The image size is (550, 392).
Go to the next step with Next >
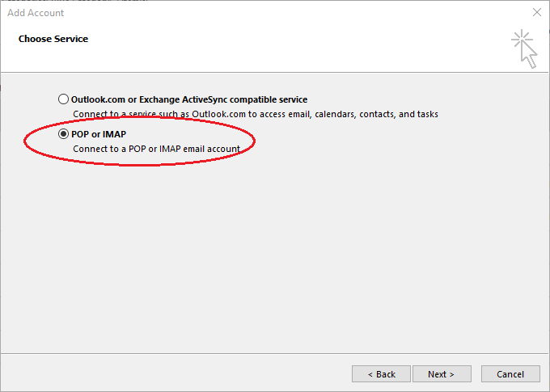click(x=442, y=374)
